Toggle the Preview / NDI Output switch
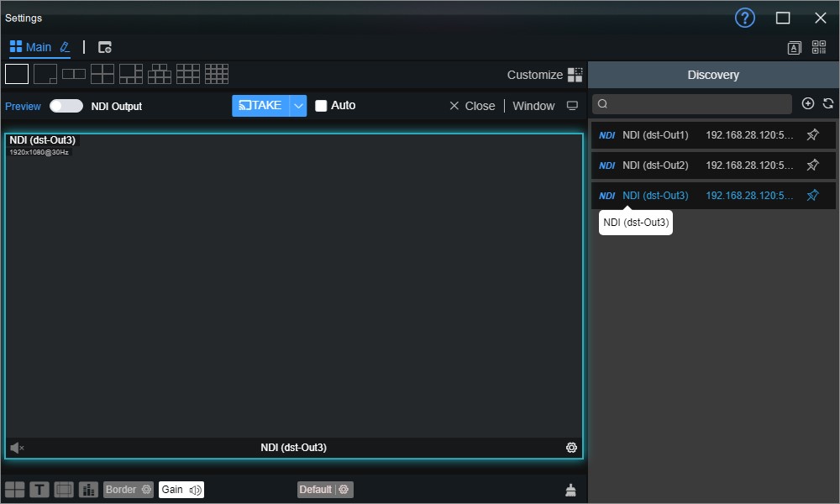840x504 pixels. tap(66, 106)
